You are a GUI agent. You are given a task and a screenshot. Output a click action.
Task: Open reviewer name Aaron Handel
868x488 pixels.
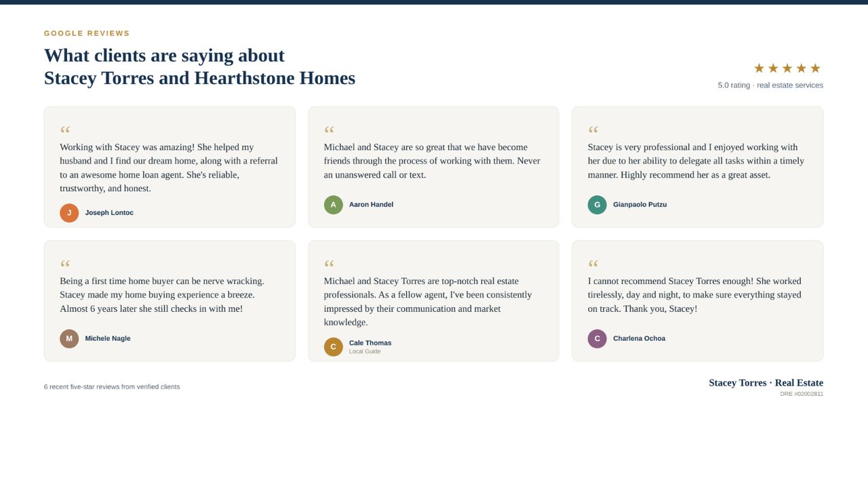[x=371, y=205]
